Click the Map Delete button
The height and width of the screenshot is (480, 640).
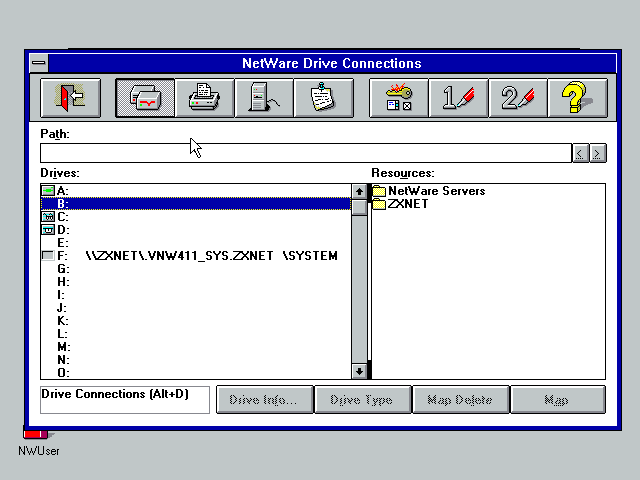click(x=461, y=400)
